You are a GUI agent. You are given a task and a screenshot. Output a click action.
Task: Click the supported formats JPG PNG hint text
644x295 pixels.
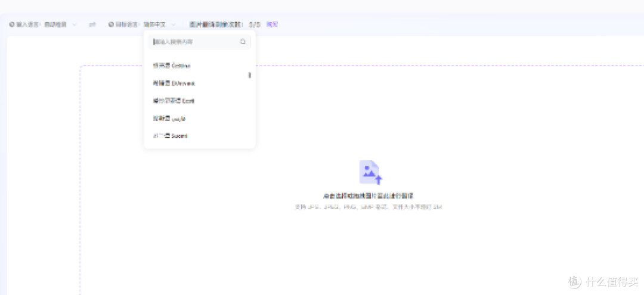pos(368,207)
